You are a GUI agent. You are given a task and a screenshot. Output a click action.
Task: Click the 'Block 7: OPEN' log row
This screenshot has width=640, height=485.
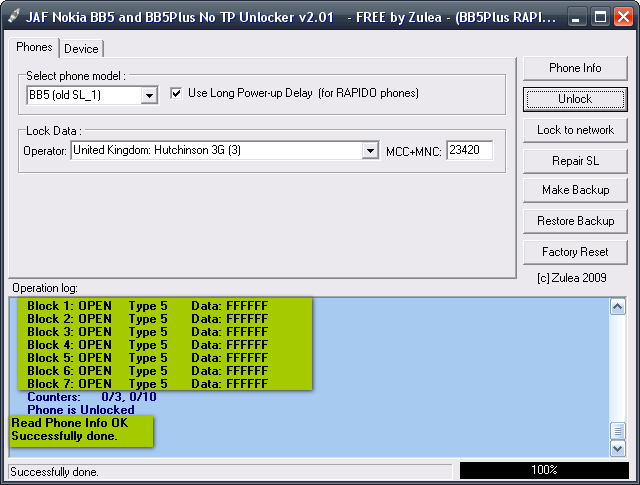click(148, 384)
